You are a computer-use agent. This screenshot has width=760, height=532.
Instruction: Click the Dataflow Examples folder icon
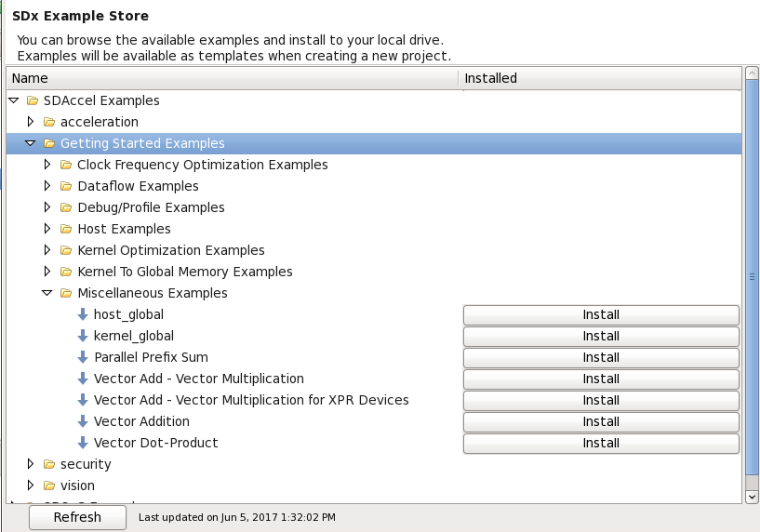[66, 186]
